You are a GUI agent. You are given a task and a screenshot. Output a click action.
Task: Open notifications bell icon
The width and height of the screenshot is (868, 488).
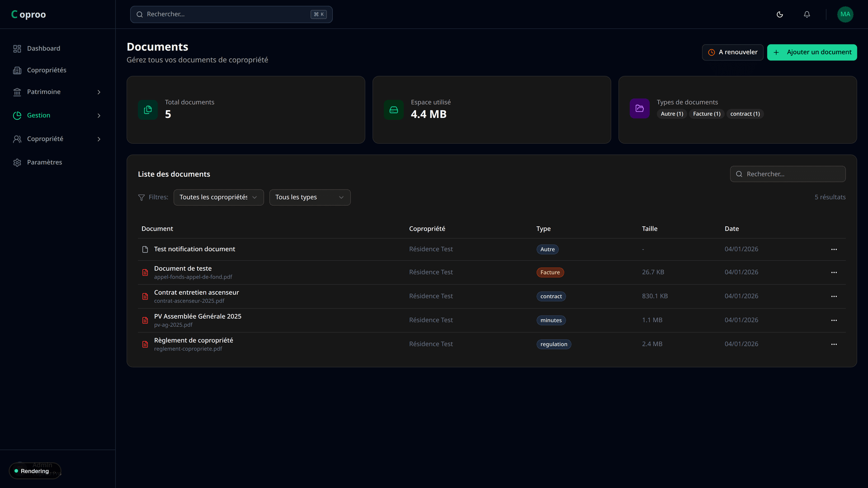(x=807, y=14)
